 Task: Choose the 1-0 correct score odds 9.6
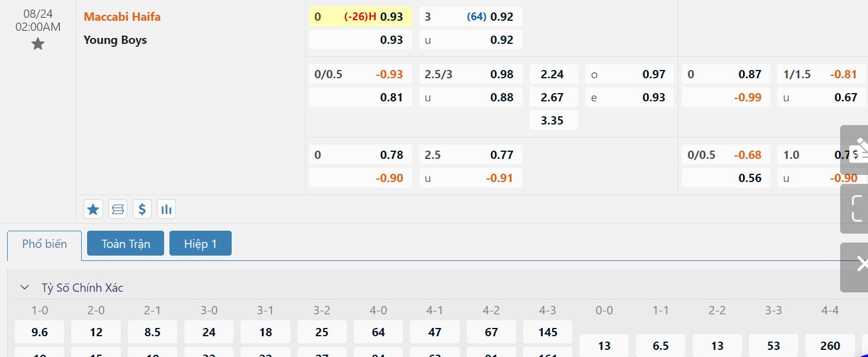[40, 332]
